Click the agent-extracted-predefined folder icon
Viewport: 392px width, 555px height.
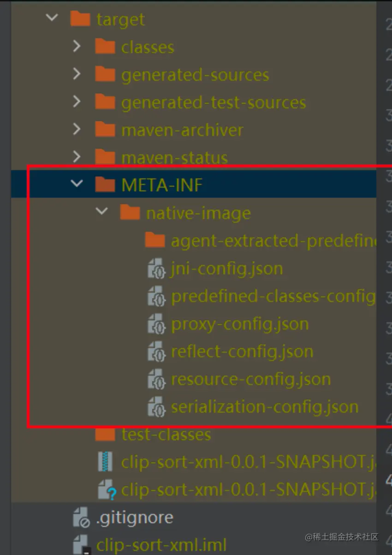point(154,240)
